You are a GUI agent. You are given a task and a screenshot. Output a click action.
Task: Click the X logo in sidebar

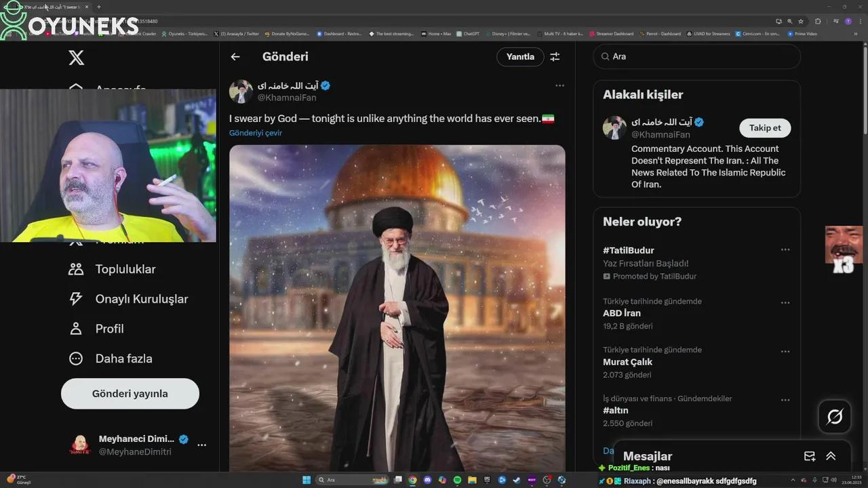point(77,58)
